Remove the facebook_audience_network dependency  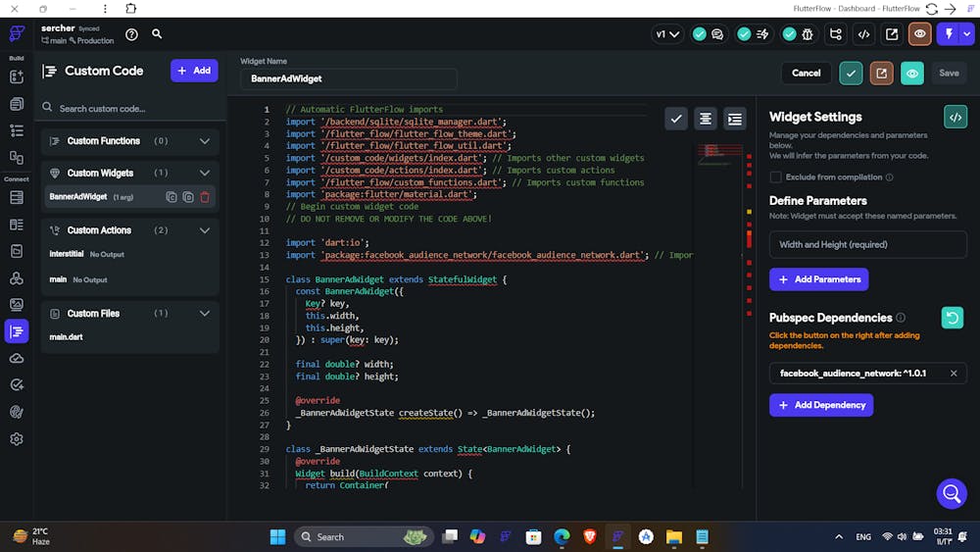pos(954,374)
